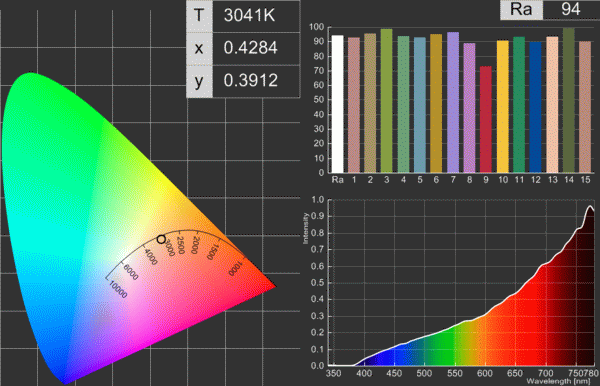
Task: Click the 1.0 tick on intensity axis
Action: pyautogui.click(x=318, y=200)
